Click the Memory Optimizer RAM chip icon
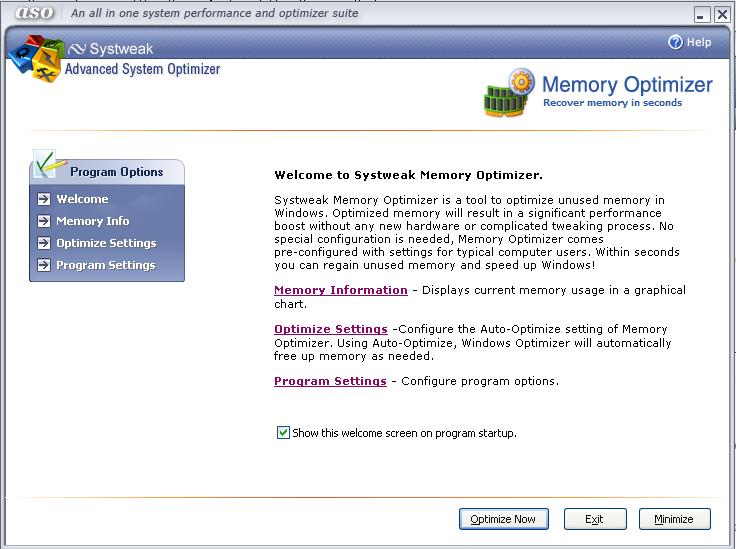This screenshot has height=549, width=737. coord(509,93)
